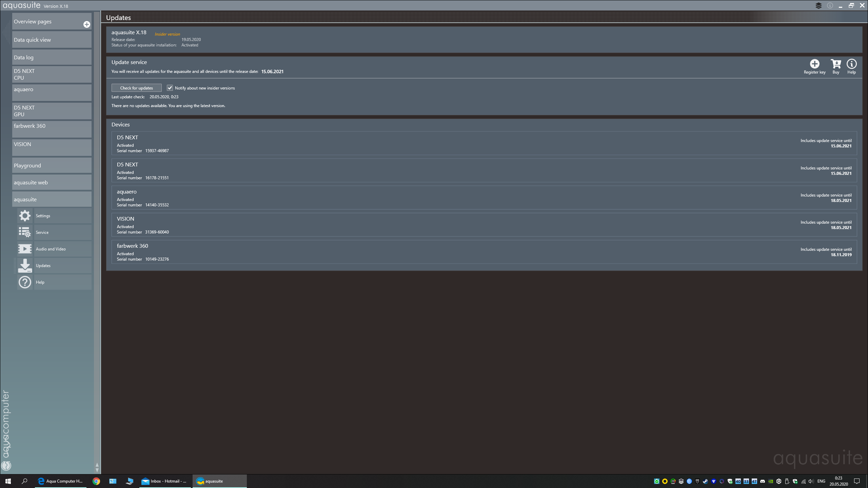Click the Help info icon in Update service

[x=851, y=64]
